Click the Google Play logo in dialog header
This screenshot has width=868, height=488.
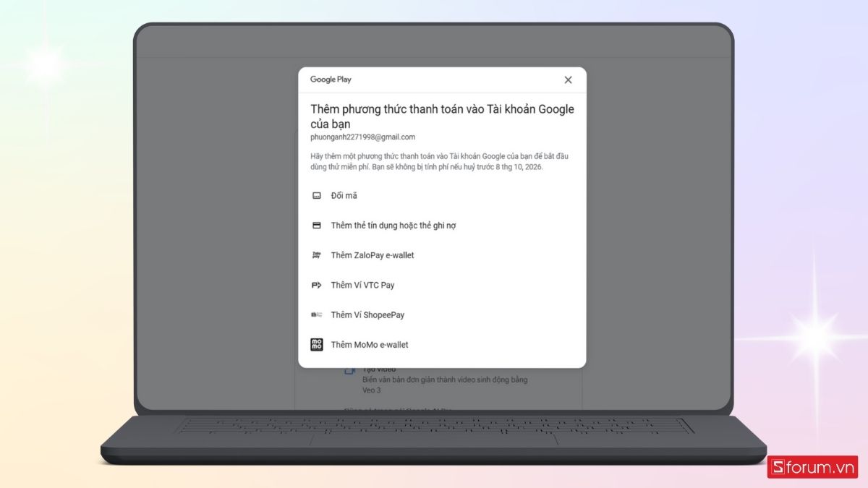[x=331, y=80]
